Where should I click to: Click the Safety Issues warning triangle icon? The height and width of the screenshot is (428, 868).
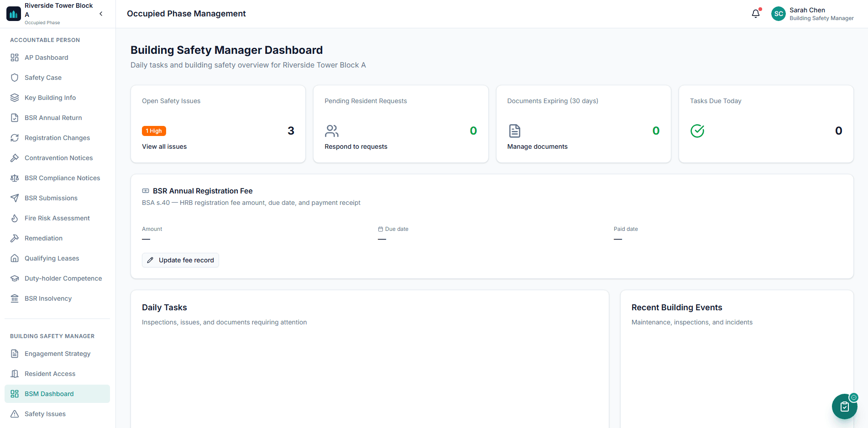pyautogui.click(x=15, y=414)
